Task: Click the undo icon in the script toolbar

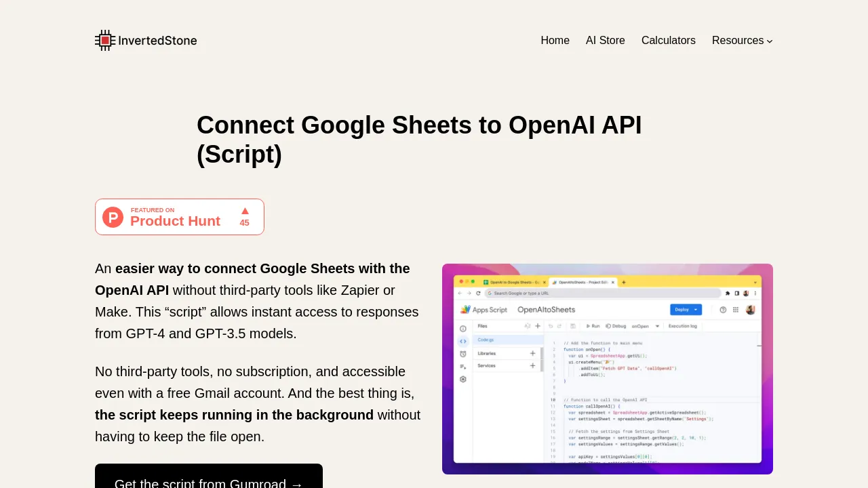Action: pos(551,326)
